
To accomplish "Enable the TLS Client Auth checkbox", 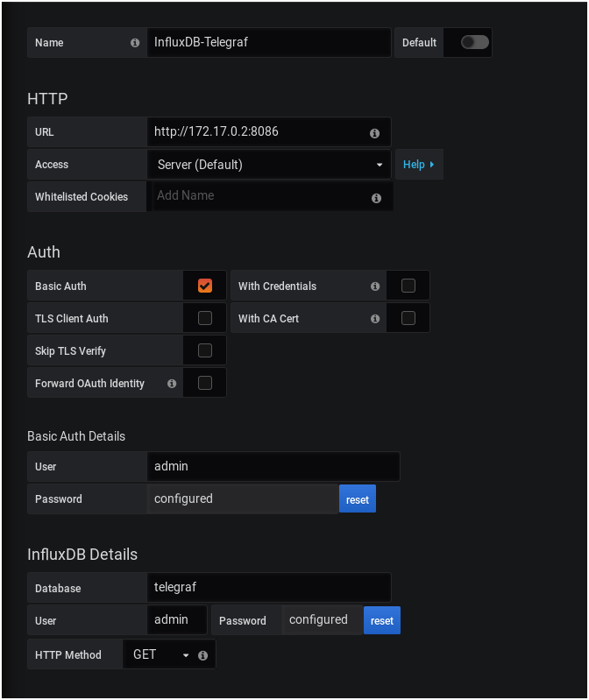I will pos(205,318).
